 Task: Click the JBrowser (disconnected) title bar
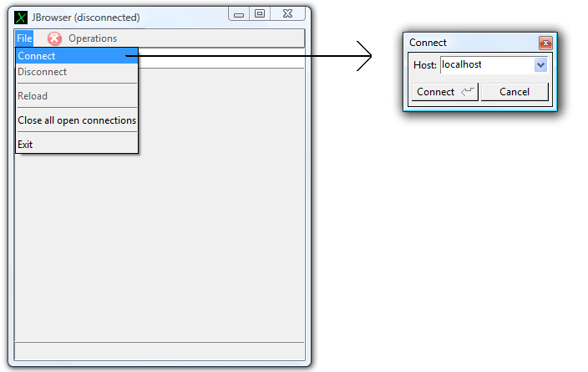pyautogui.click(x=125, y=17)
